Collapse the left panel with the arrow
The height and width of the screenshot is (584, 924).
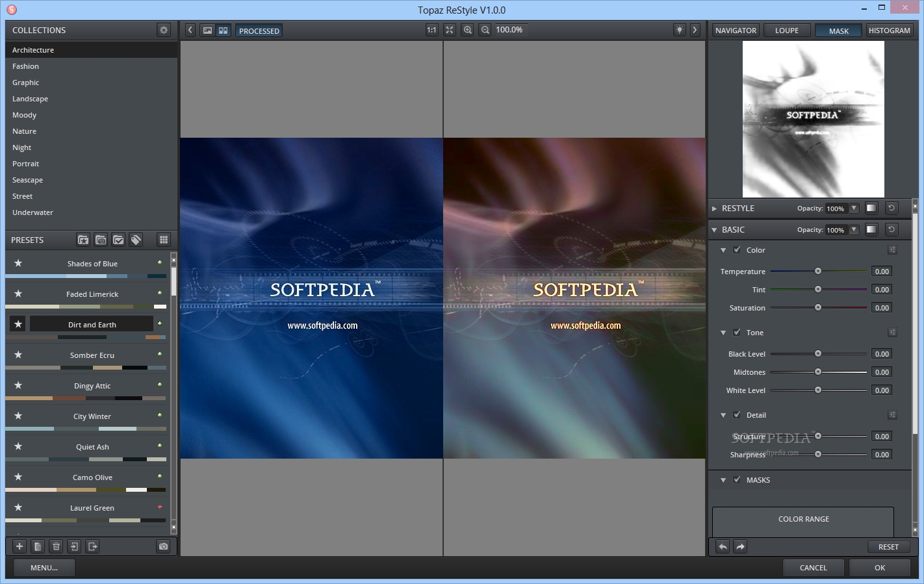[190, 30]
